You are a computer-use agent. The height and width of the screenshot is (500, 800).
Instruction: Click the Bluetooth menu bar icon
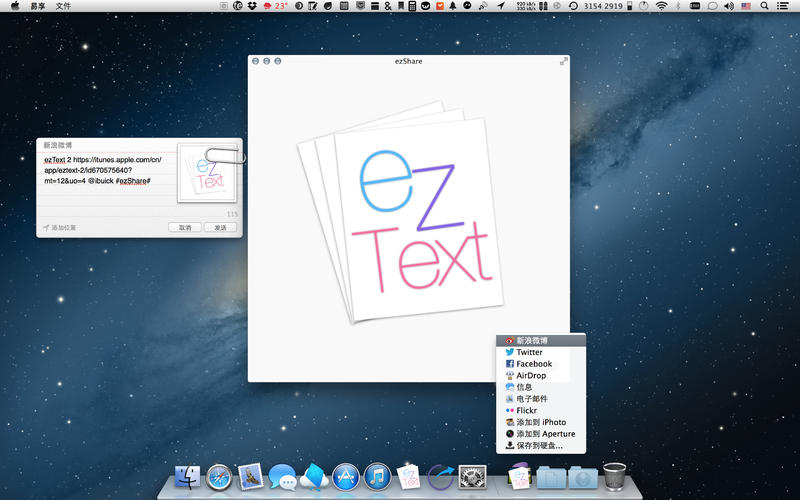[678, 6]
